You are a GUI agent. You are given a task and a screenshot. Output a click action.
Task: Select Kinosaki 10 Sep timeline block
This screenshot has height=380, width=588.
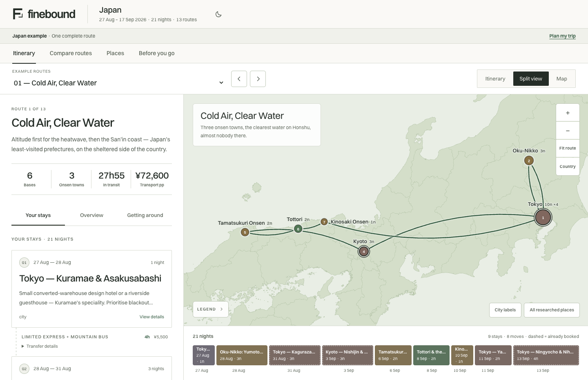(462, 355)
